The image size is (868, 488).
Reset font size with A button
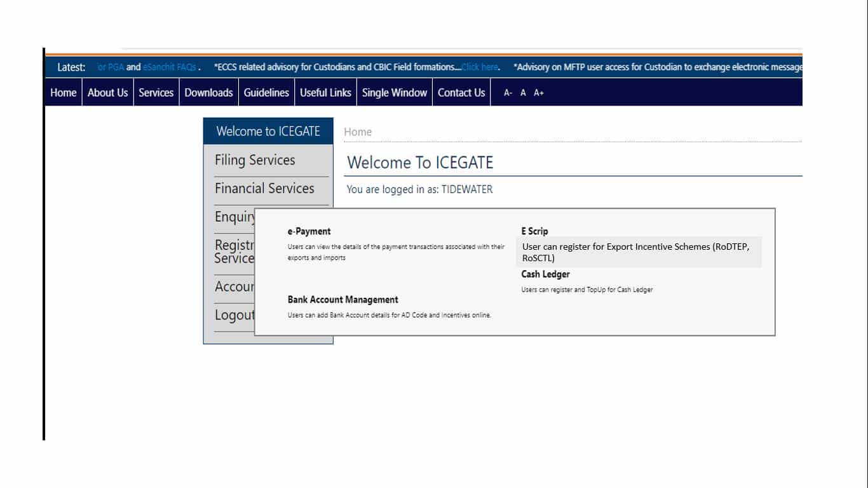523,93
